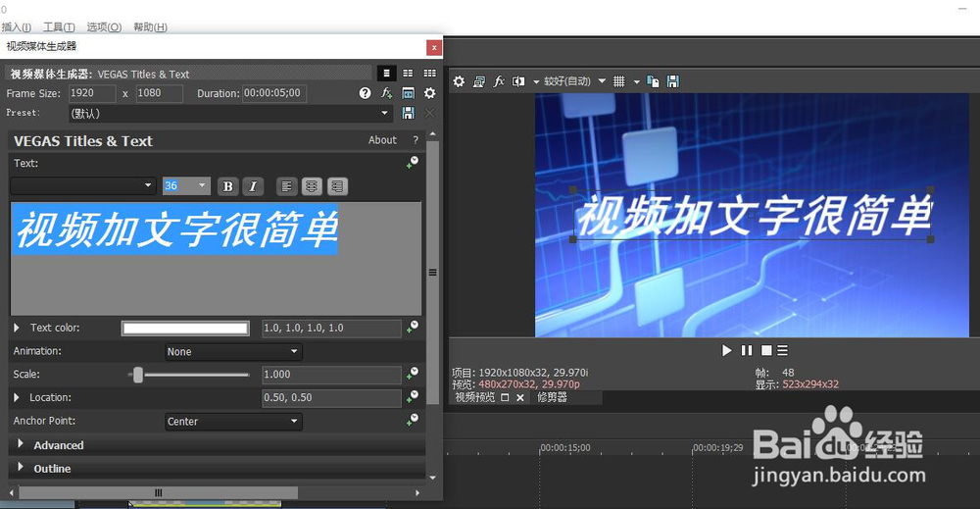Toggle animation icon for Location
The height and width of the screenshot is (509, 980).
[413, 396]
